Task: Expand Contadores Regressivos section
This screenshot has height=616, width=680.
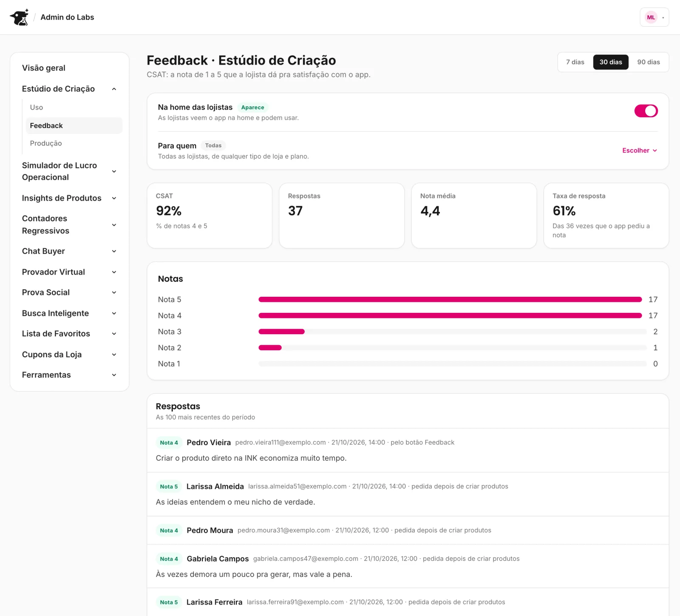Action: (69, 224)
